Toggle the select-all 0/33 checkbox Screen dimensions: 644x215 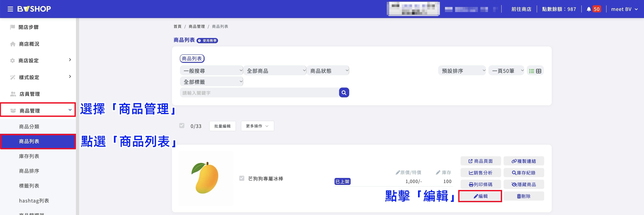click(x=182, y=126)
